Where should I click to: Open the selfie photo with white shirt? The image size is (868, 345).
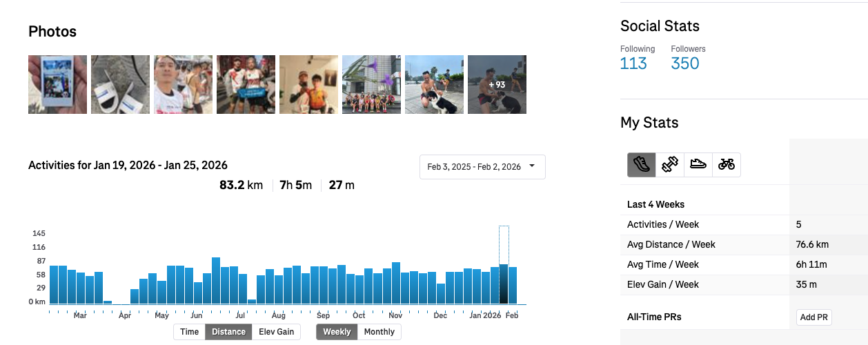click(x=183, y=85)
